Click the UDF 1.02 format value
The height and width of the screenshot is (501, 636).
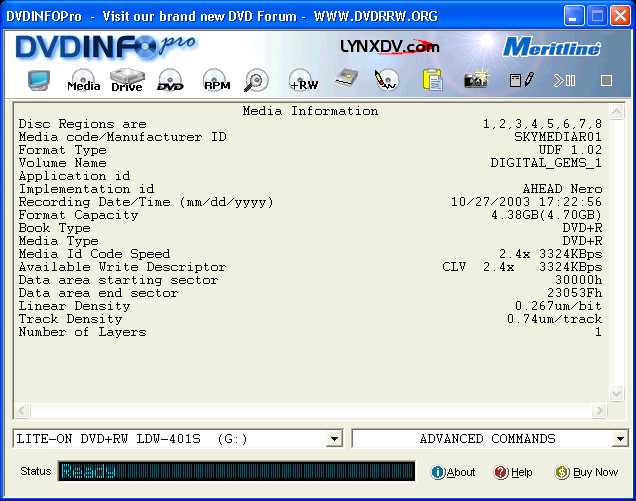click(570, 150)
